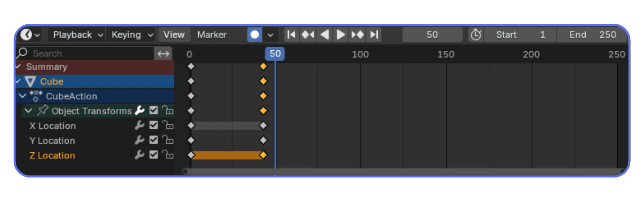Click the current frame field showing 50

click(432, 34)
